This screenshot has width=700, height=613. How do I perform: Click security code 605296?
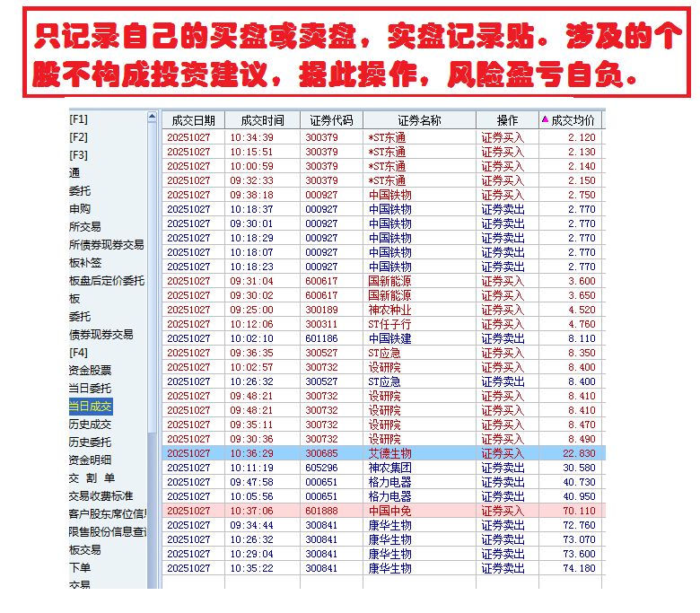[321, 468]
